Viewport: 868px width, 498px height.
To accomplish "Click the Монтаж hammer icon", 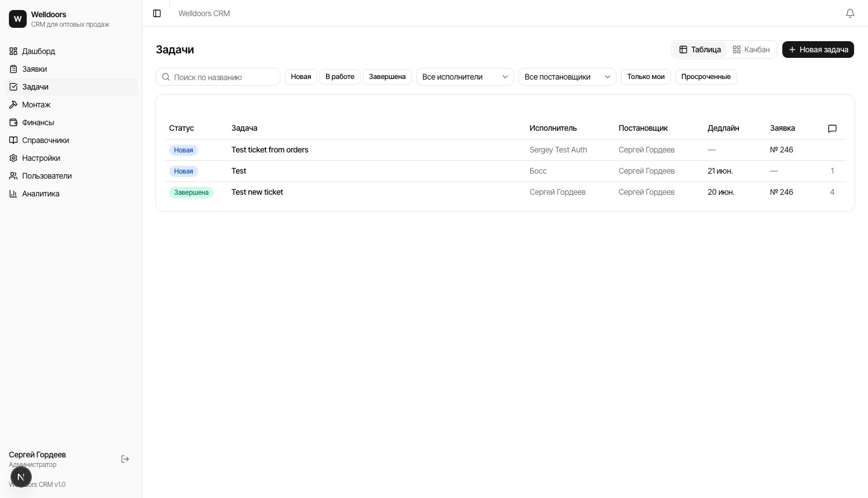I will coord(13,105).
